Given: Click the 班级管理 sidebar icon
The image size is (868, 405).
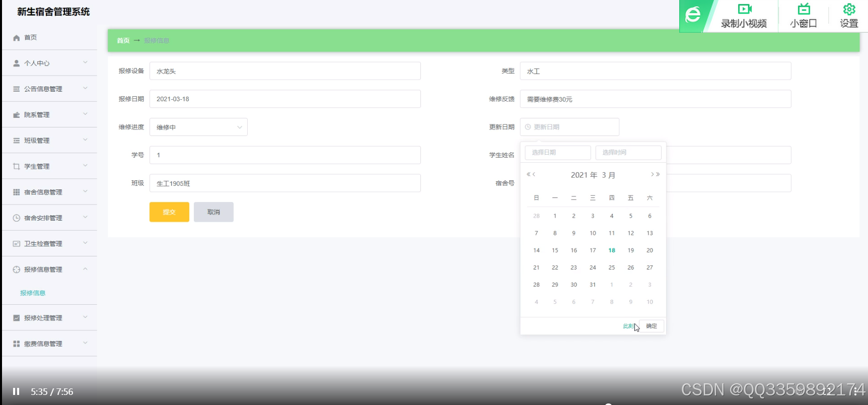Looking at the screenshot, I should 17,141.
